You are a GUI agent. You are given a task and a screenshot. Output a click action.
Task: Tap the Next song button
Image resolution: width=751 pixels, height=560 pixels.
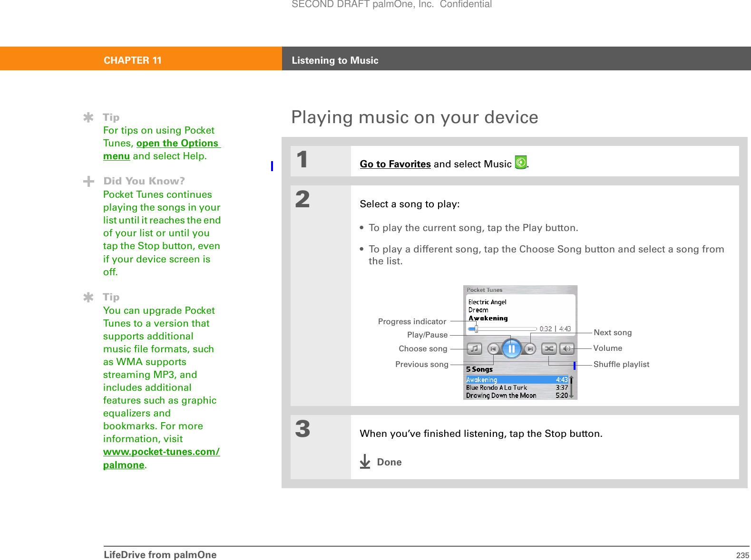[530, 349]
